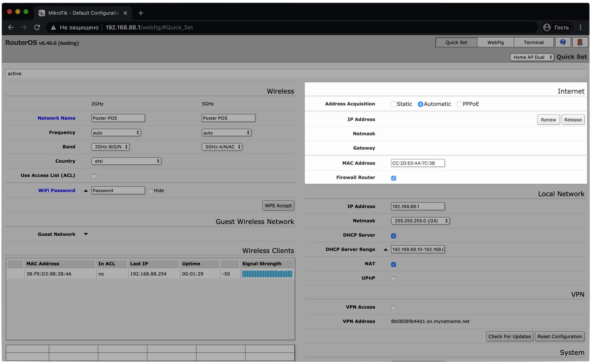Select the Static address acquisition option
592x364 pixels.
click(393, 104)
